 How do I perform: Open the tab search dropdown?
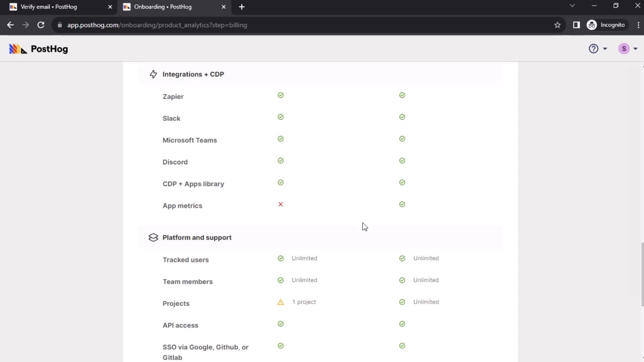pos(572,5)
